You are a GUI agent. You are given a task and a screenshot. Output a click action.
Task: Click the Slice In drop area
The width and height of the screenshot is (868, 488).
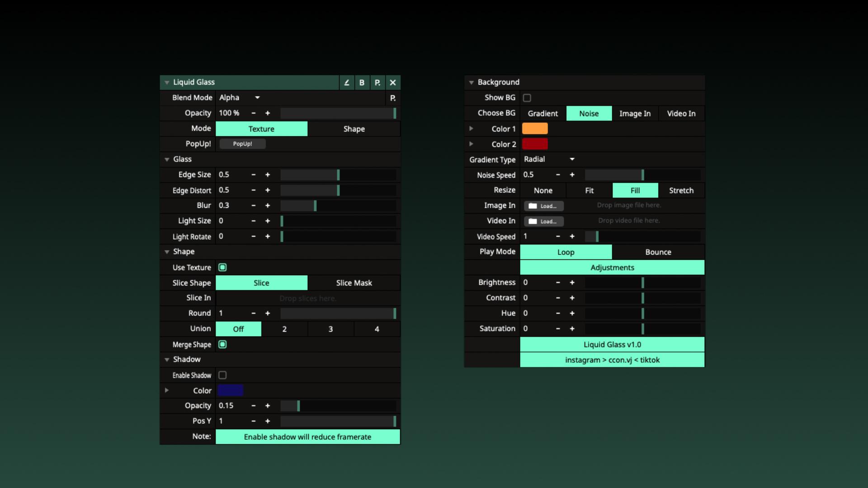(x=307, y=298)
